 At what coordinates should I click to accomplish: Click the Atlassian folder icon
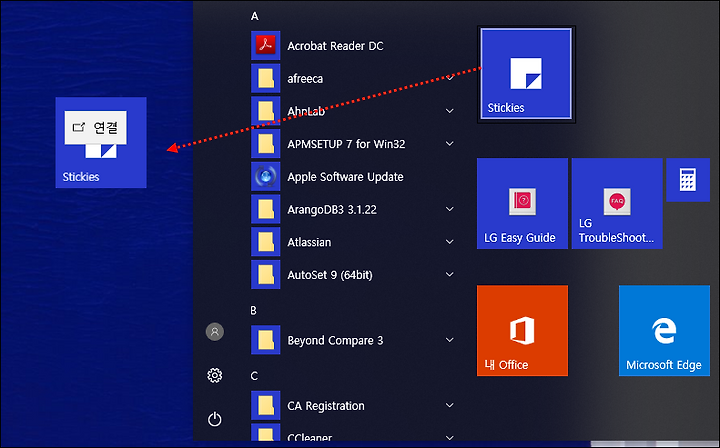click(265, 242)
